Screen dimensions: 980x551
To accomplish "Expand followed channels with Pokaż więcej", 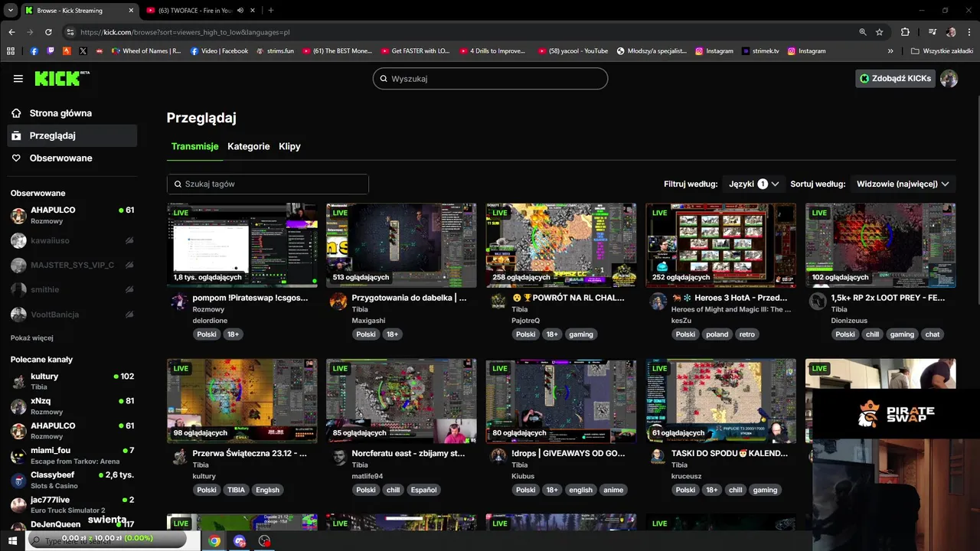I will [x=32, y=337].
